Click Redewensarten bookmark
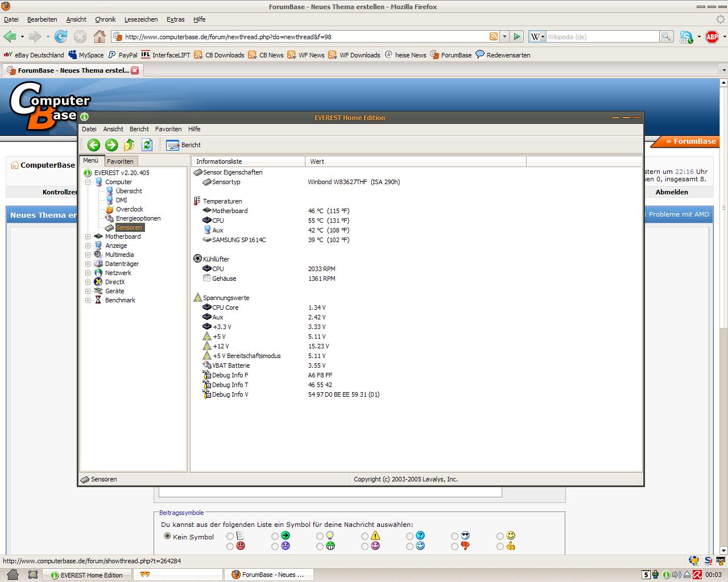This screenshot has height=582, width=728. [503, 55]
